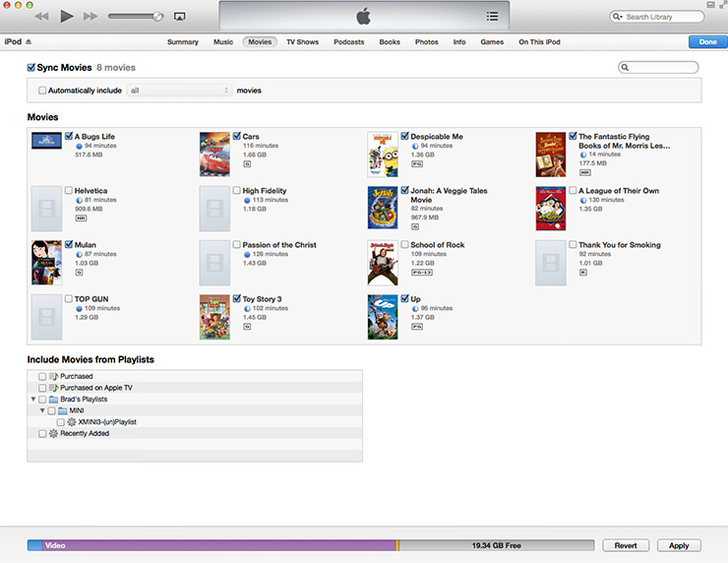The height and width of the screenshot is (563, 728).
Task: Click the Purchased playlist icon
Action: [x=53, y=376]
